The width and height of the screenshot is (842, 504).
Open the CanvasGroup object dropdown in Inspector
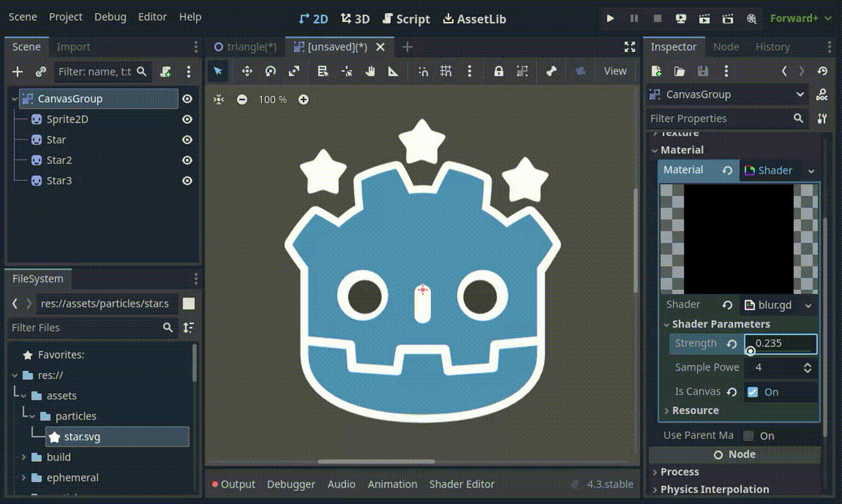pyautogui.click(x=727, y=94)
